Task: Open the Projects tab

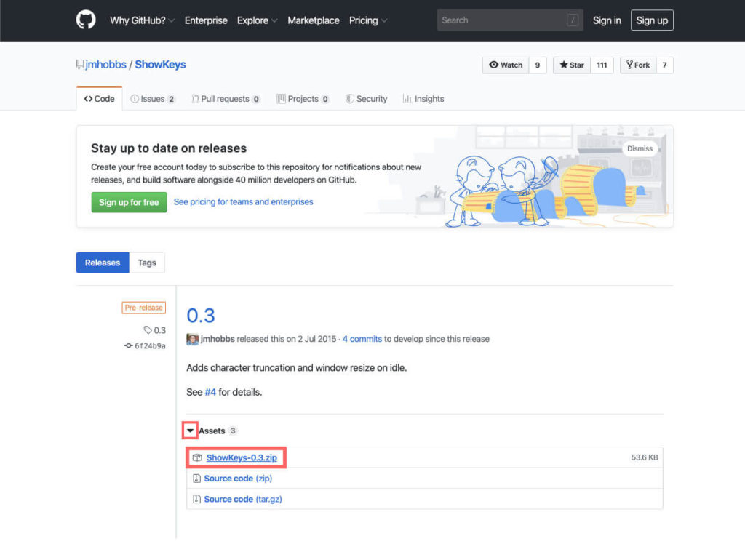Action: point(303,99)
